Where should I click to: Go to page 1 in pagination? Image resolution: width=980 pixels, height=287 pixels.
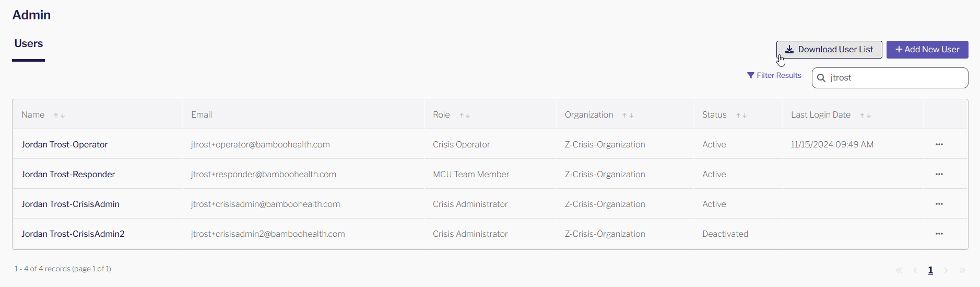pos(930,270)
